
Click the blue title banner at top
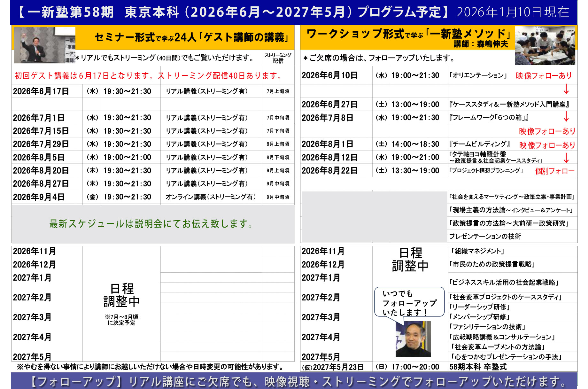point(293,12)
